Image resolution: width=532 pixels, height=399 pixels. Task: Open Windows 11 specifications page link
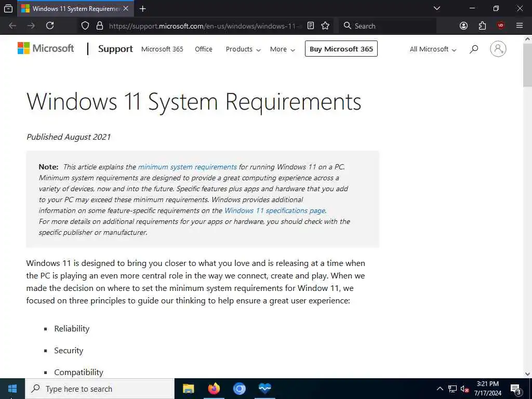pyautogui.click(x=275, y=210)
